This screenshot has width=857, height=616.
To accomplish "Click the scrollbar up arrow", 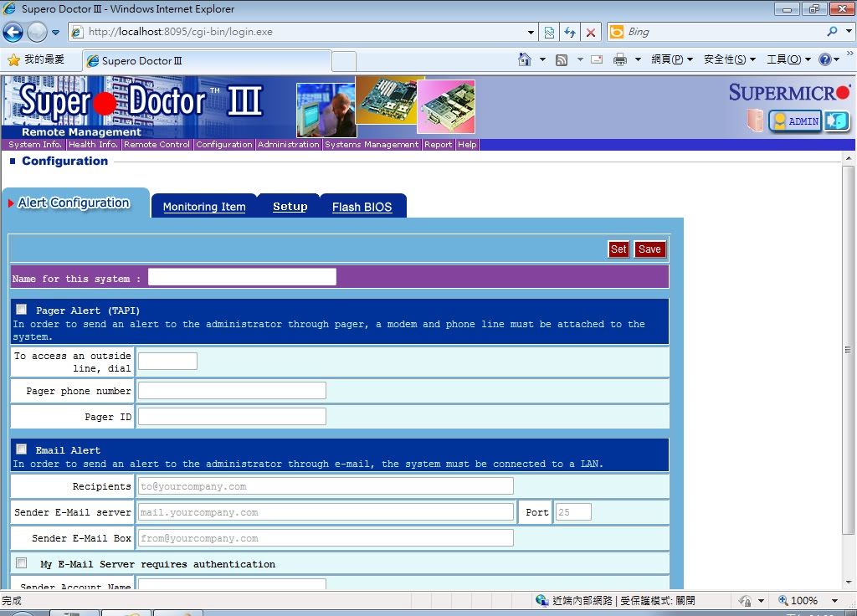I will [x=848, y=158].
